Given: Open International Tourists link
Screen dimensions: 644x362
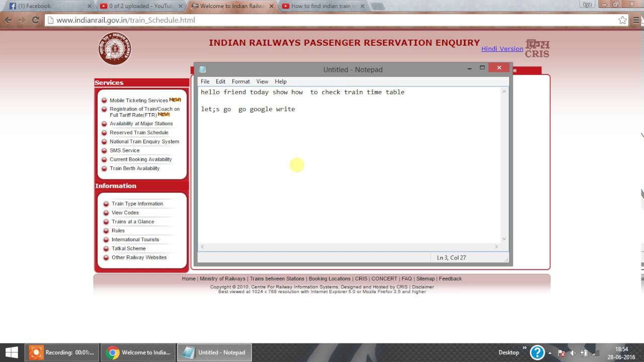Looking at the screenshot, I should (135, 240).
